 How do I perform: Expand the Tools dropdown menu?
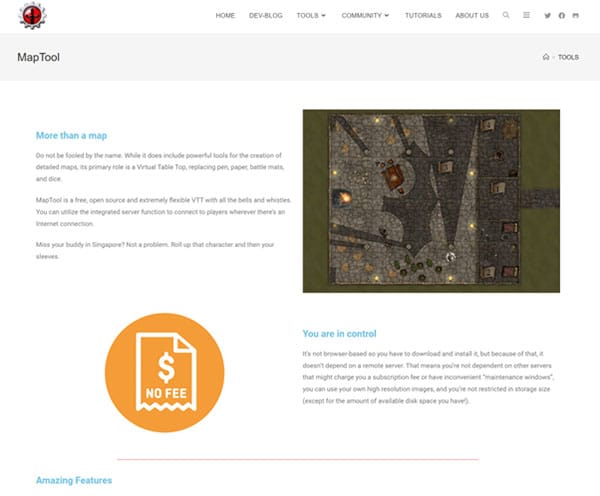tap(311, 16)
